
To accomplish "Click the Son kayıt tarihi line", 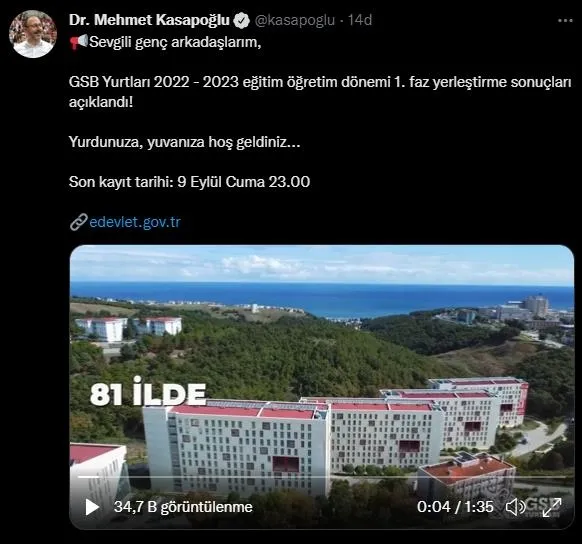I will coord(189,182).
